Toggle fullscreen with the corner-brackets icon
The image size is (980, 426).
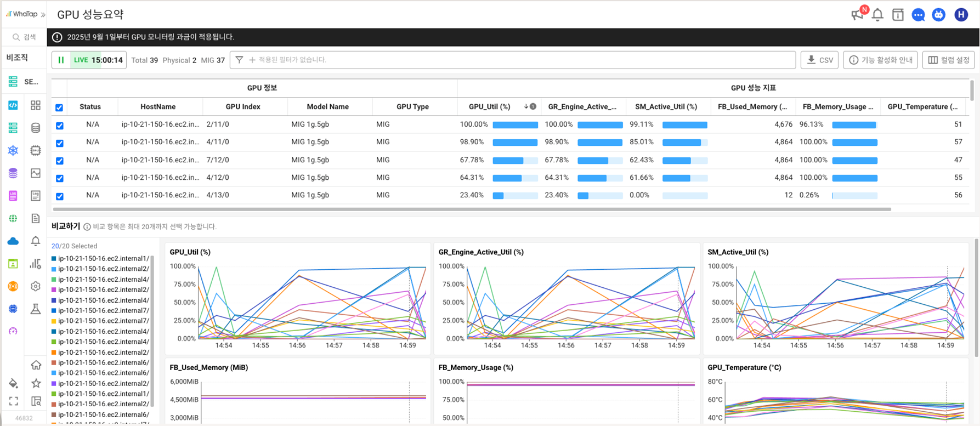tap(13, 401)
